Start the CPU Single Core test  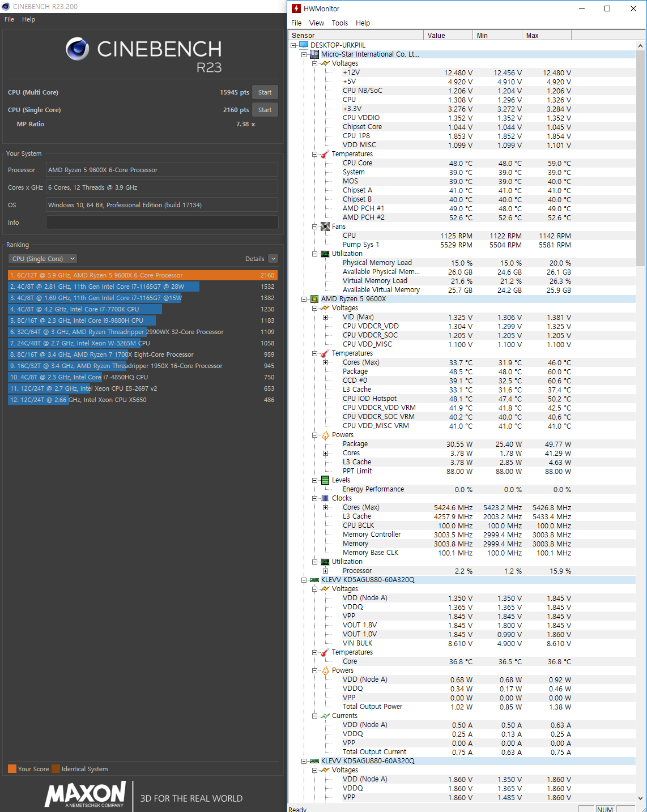tap(265, 110)
